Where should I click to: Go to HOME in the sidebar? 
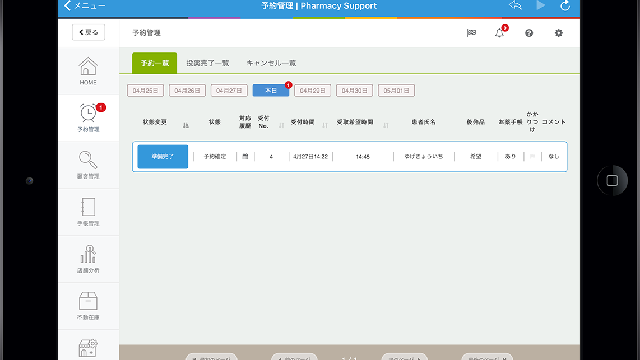(88, 71)
